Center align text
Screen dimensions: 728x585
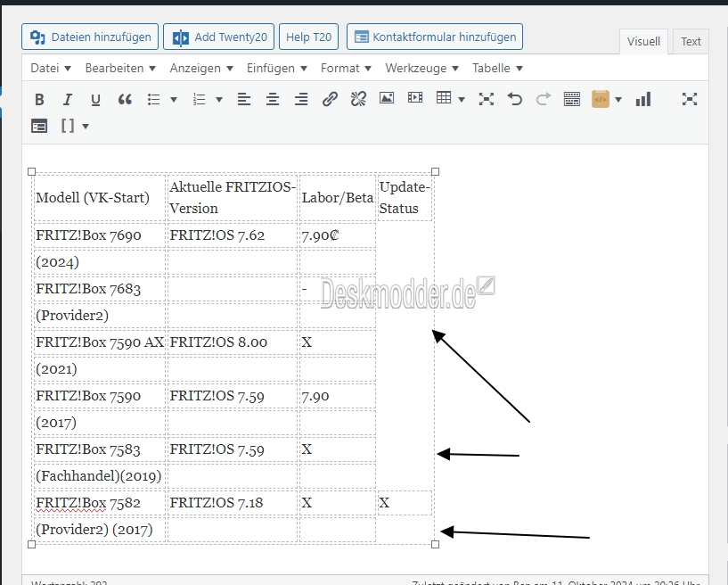(273, 99)
